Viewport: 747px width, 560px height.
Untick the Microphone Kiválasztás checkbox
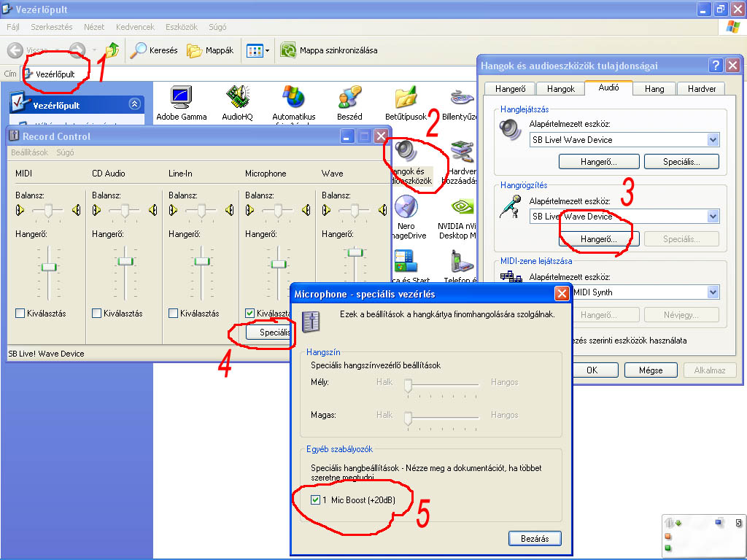pyautogui.click(x=249, y=313)
